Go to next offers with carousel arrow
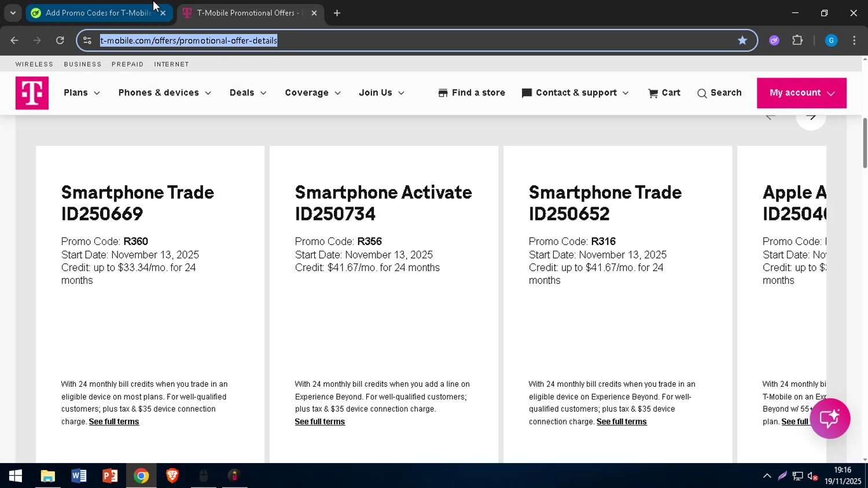This screenshot has height=488, width=868. (811, 118)
